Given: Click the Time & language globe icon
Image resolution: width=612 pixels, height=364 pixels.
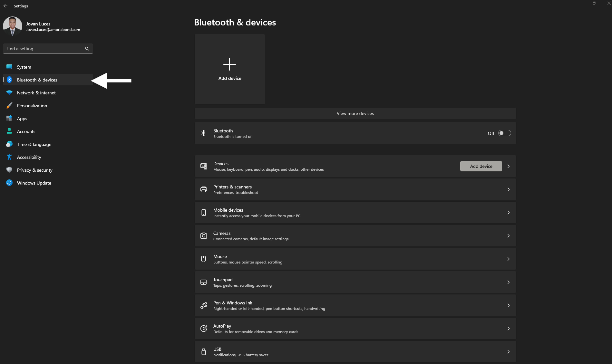Looking at the screenshot, I should 9,144.
